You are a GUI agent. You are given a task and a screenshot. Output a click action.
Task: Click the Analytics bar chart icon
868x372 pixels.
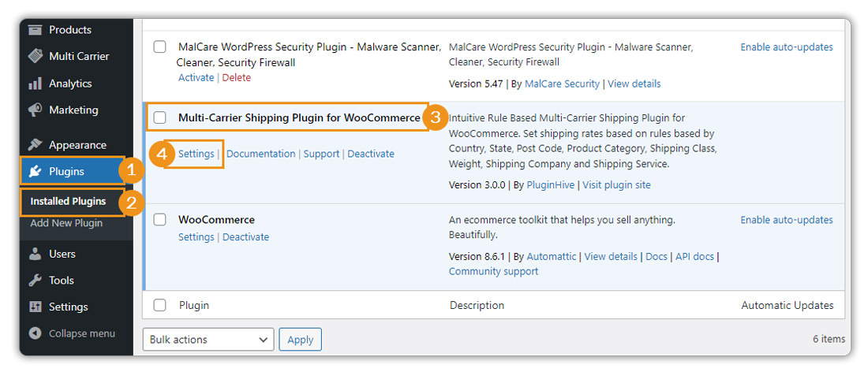[x=35, y=84]
